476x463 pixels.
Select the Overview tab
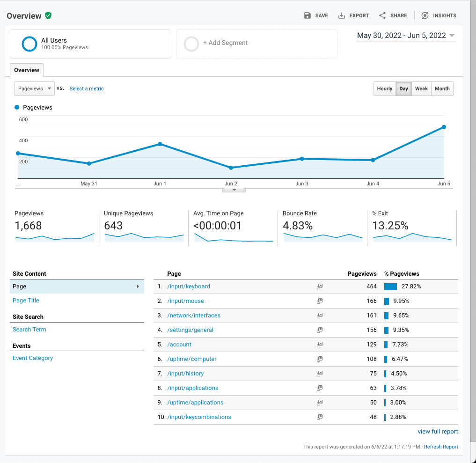pyautogui.click(x=27, y=70)
